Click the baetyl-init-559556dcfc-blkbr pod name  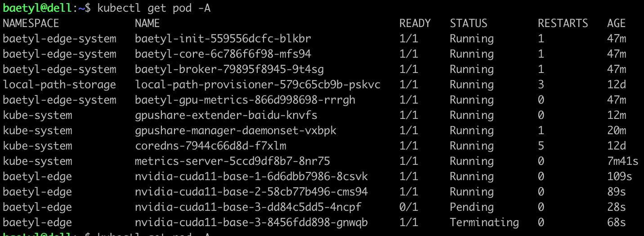tap(223, 39)
